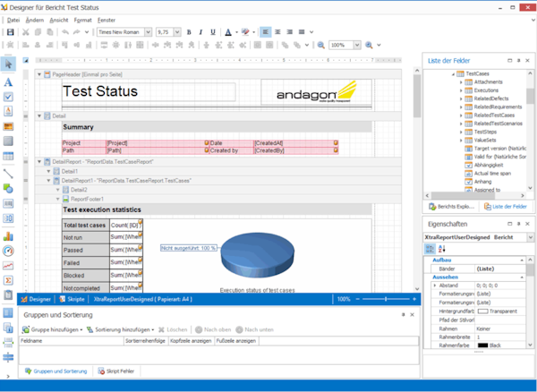This screenshot has height=392, width=537.
Task: Switch to the Skripte tab
Action: tap(75, 300)
